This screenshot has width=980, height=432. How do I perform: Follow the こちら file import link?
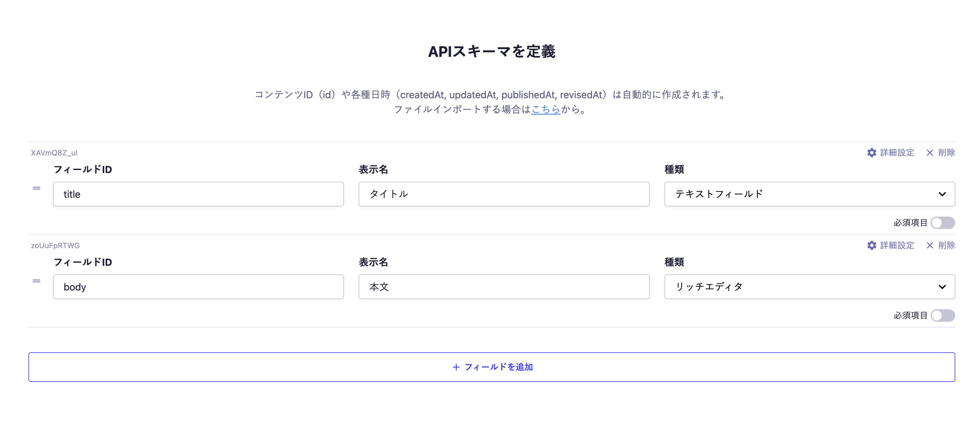point(545,110)
